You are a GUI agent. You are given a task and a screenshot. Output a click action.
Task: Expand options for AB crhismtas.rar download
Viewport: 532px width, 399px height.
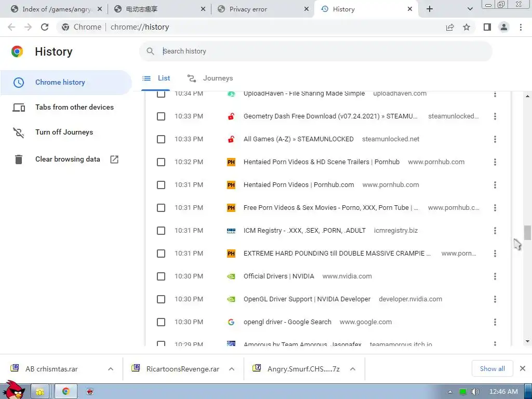pos(111,369)
